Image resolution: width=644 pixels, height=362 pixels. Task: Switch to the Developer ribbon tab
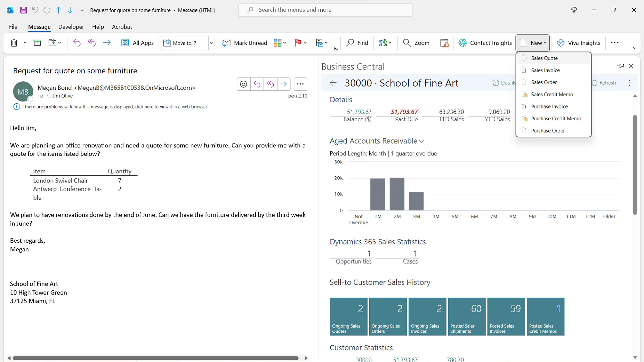coord(71,27)
